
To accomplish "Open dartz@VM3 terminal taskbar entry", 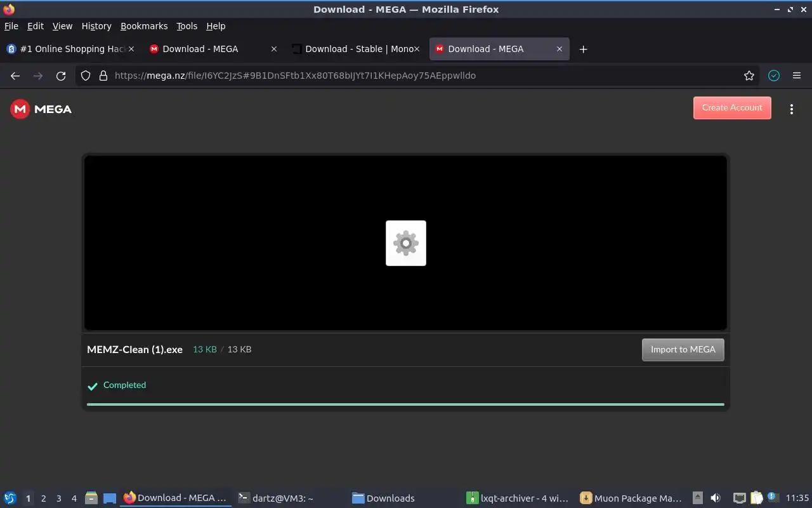I will (x=291, y=498).
